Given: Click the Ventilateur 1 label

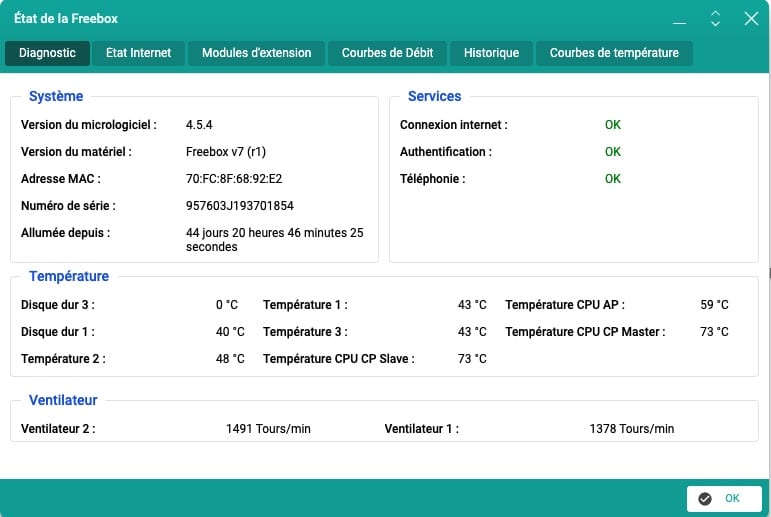Looking at the screenshot, I should point(421,429).
